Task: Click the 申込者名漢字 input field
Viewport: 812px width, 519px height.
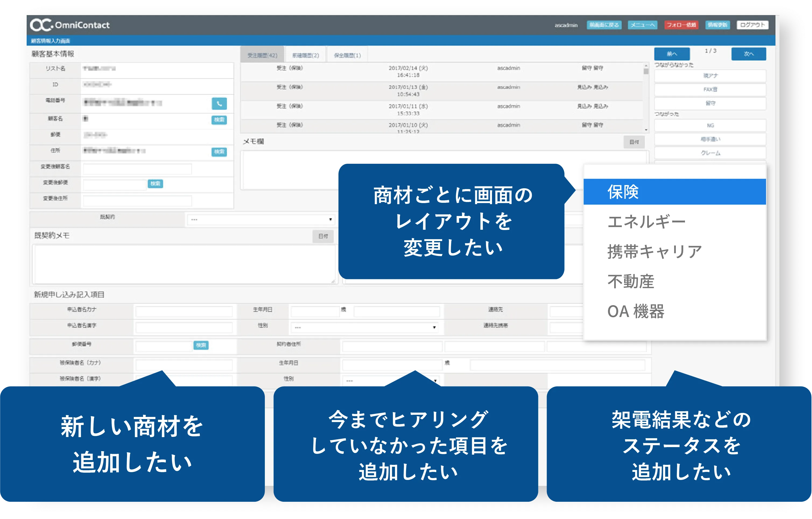Action: (x=184, y=327)
